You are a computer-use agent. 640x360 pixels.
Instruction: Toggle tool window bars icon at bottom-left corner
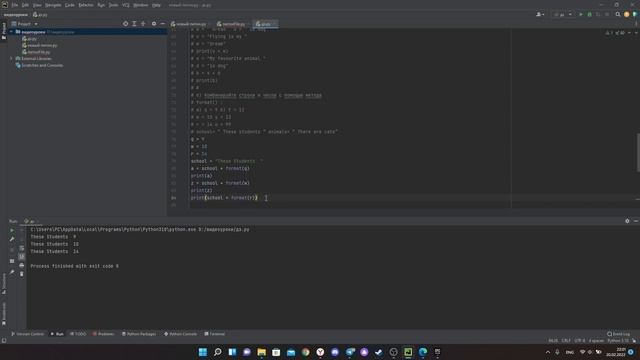click(4, 340)
